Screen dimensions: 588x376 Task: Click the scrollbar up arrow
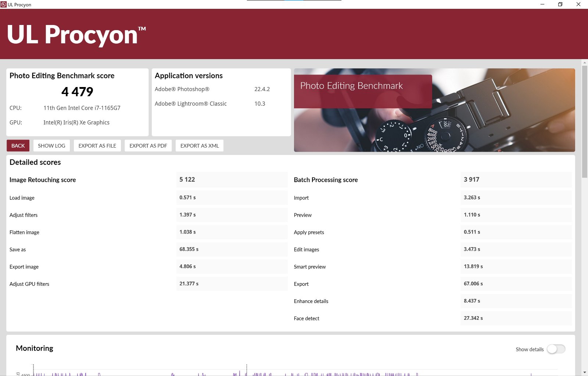coord(585,63)
